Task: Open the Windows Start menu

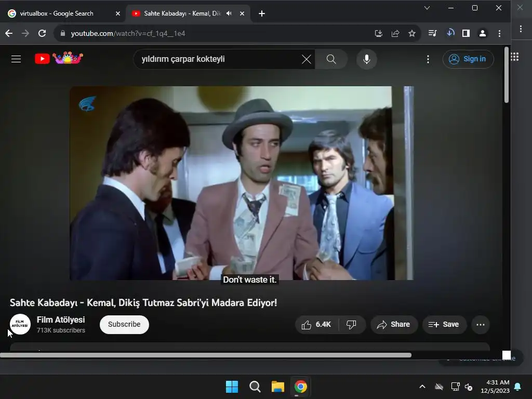Action: (x=232, y=387)
